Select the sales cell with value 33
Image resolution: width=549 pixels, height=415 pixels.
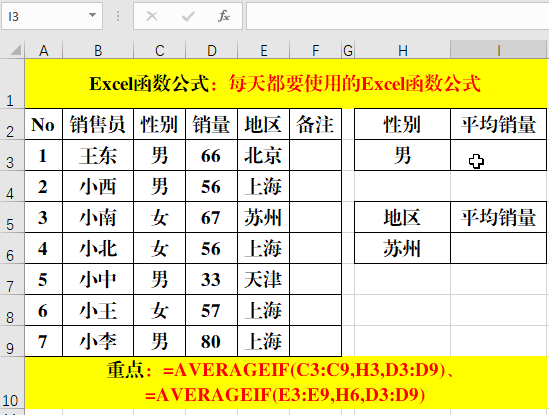211,279
